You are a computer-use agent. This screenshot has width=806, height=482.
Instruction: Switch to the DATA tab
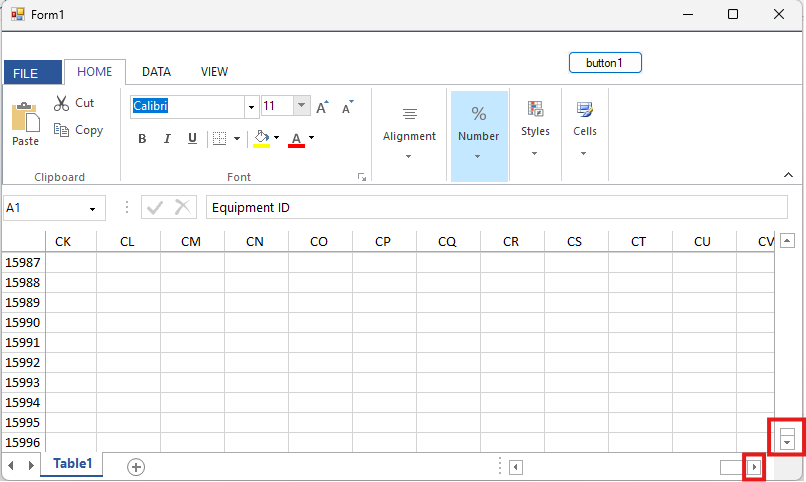tap(156, 72)
